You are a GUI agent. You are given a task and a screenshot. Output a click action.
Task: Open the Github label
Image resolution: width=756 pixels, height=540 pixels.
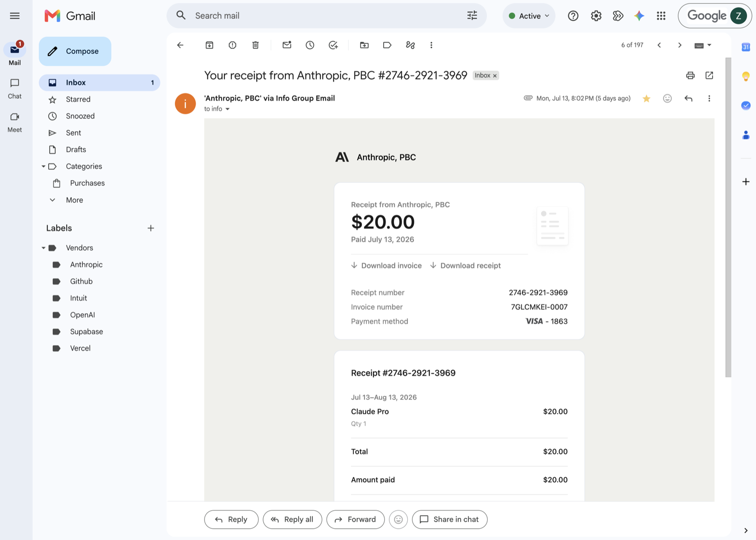coord(99,281)
